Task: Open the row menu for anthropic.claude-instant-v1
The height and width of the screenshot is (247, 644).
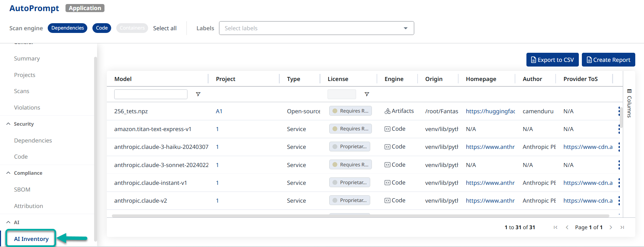Action: click(619, 183)
